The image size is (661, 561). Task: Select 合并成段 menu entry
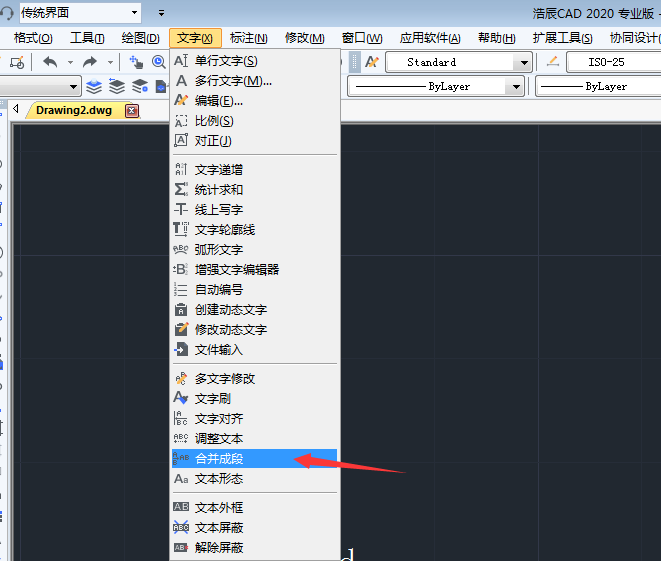[x=218, y=459]
